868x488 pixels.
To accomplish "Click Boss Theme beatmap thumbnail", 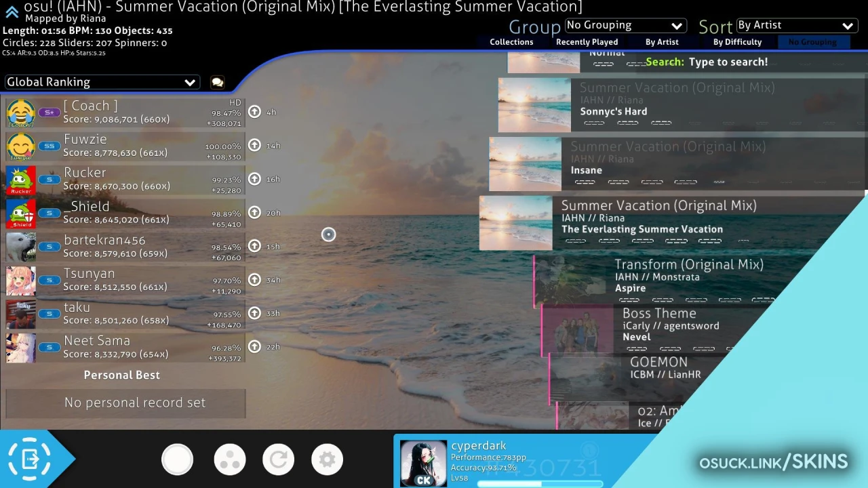I will point(578,329).
